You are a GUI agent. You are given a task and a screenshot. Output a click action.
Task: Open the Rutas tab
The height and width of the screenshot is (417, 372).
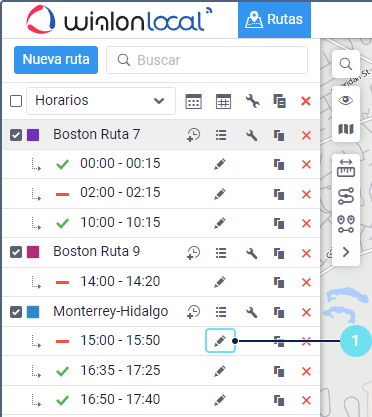(274, 19)
